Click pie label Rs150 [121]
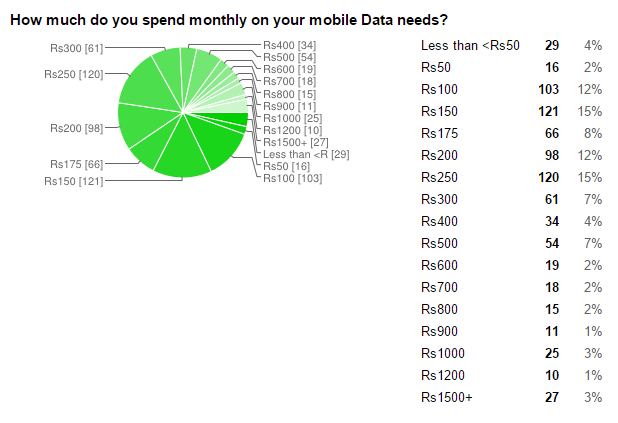The height and width of the screenshot is (423, 618). (x=74, y=181)
